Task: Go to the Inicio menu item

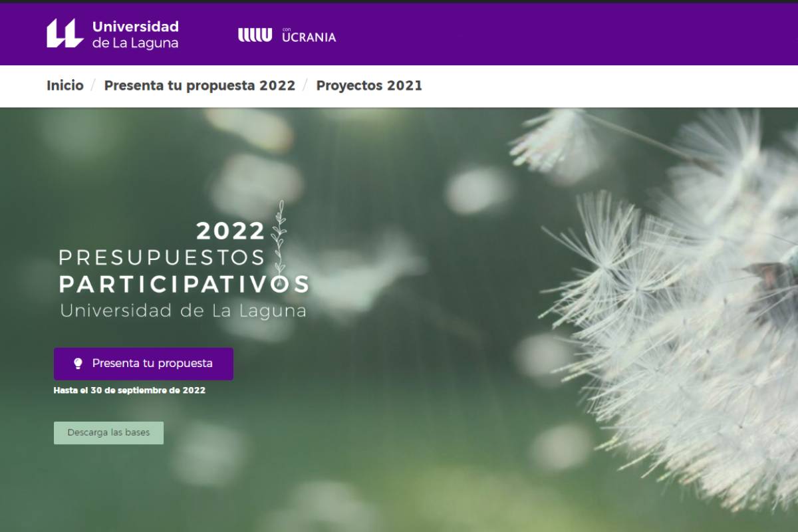Action: pyautogui.click(x=65, y=85)
